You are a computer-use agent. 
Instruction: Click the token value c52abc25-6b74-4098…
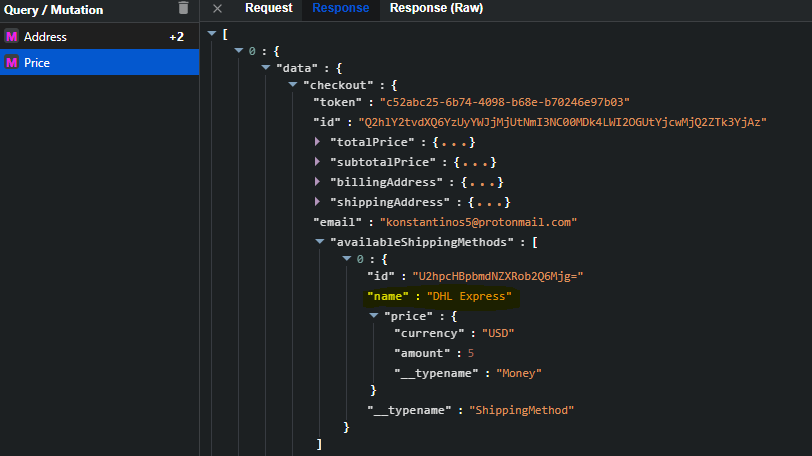pos(504,102)
